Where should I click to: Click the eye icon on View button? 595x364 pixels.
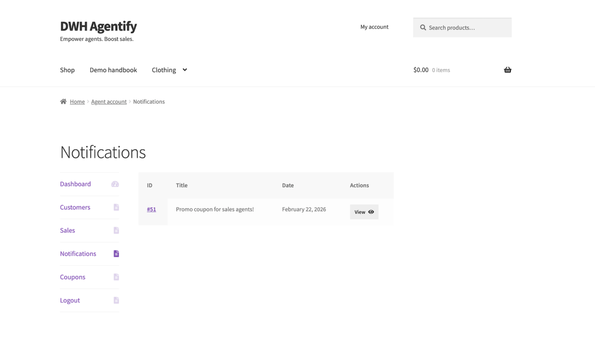point(371,212)
